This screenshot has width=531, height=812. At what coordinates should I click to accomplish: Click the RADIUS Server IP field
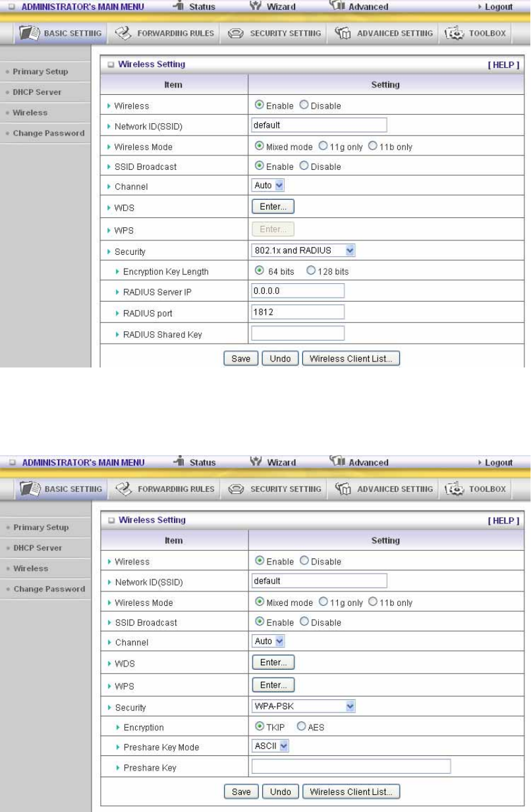298,290
